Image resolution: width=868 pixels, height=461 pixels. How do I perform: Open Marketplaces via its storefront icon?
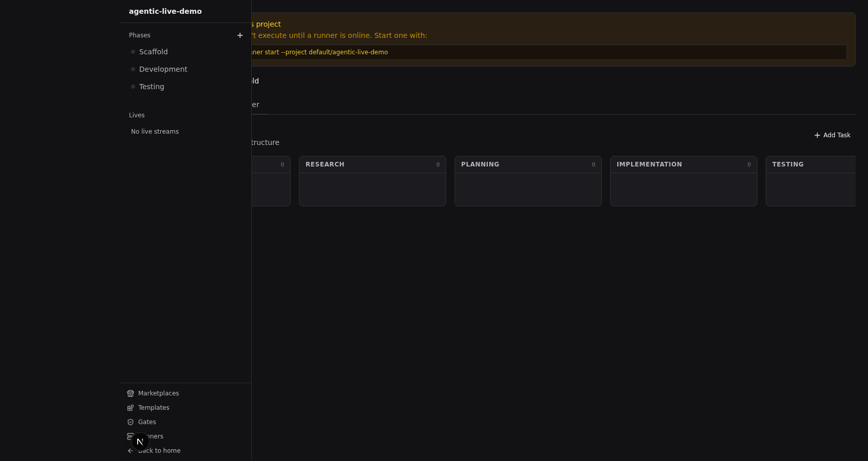pyautogui.click(x=131, y=393)
